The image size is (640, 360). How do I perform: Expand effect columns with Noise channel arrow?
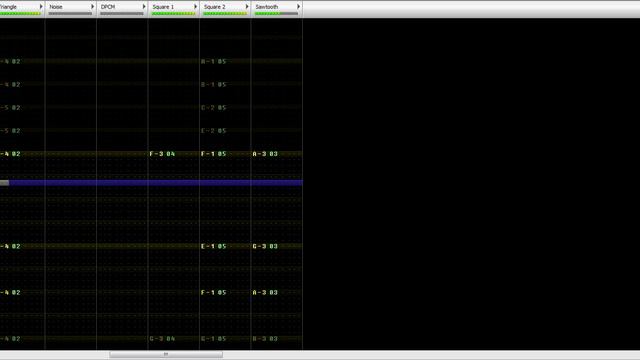[92, 7]
